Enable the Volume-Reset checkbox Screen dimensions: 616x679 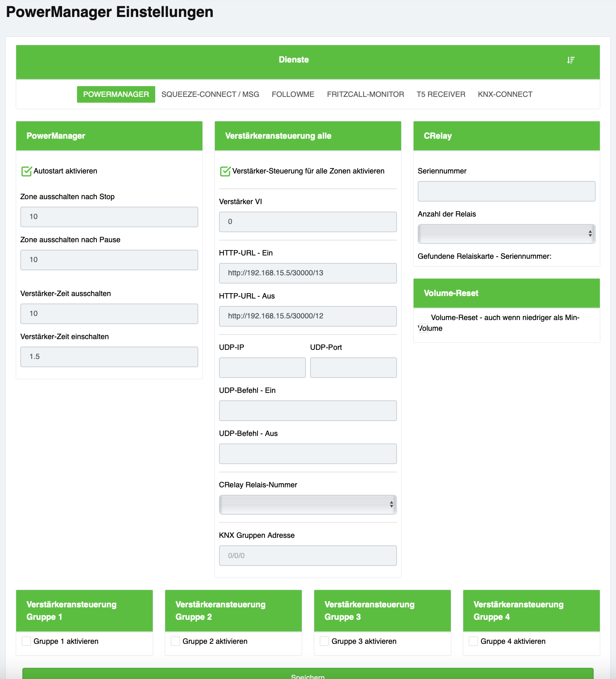(423, 328)
